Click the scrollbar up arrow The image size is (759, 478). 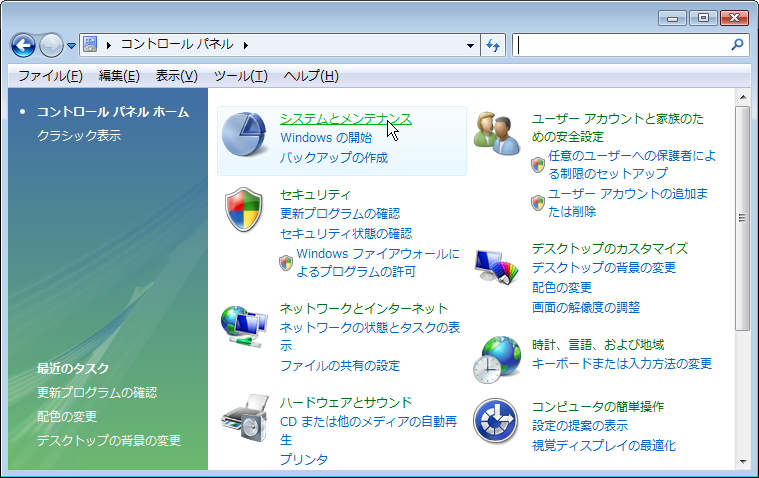pos(743,97)
